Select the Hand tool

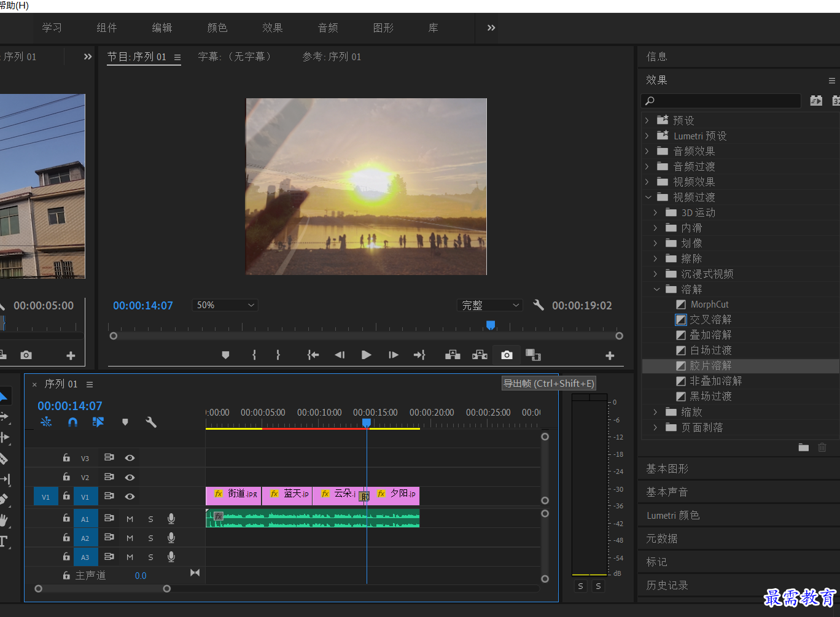(x=4, y=520)
